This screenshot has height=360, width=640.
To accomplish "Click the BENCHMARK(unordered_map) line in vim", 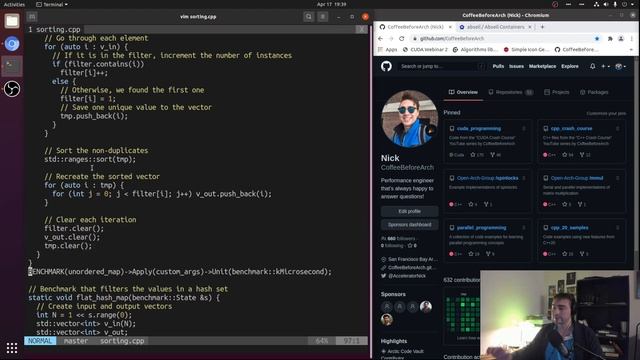I will (x=180, y=272).
